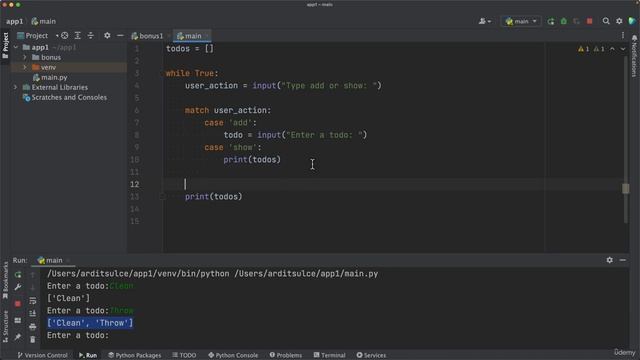Place cursor after print(todos) on line 10
Image resolution: width=640 pixels, height=360 pixels.
(x=281, y=160)
